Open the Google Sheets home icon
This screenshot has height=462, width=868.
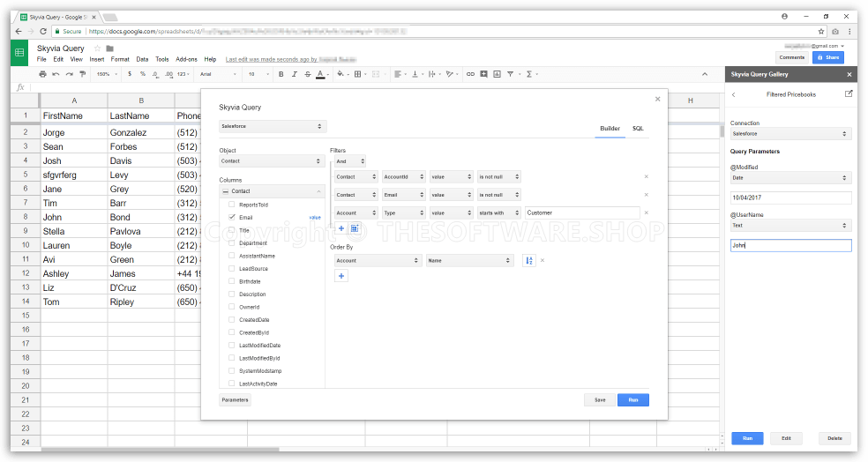[x=19, y=53]
